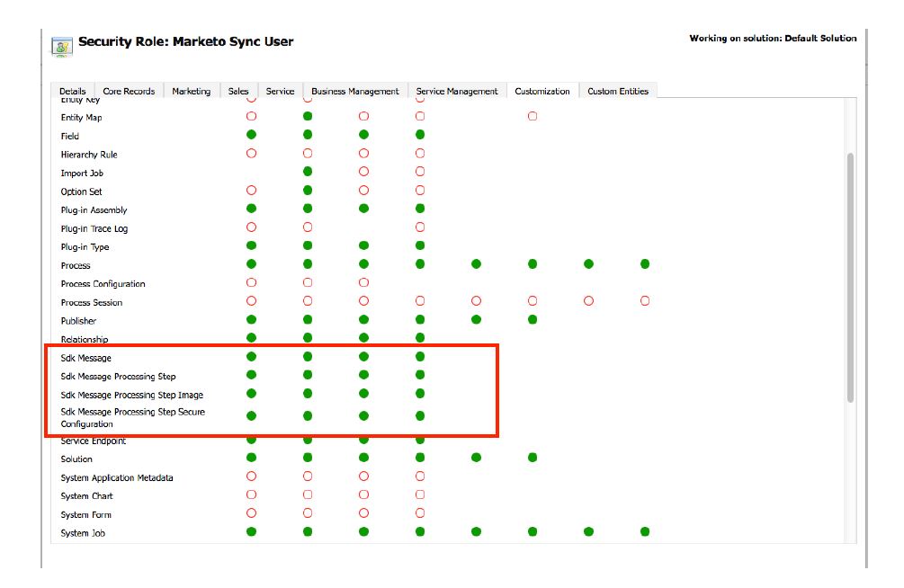Viewport: 904px width, 588px height.
Task: Click the Security Role icon beside the title
Action: pyautogui.click(x=61, y=45)
